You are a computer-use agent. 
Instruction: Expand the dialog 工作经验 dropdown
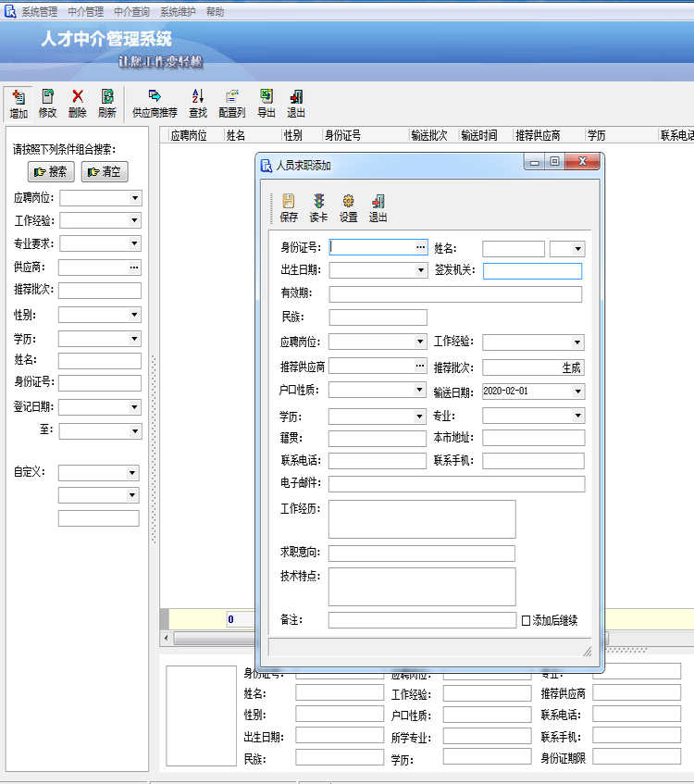click(x=577, y=342)
